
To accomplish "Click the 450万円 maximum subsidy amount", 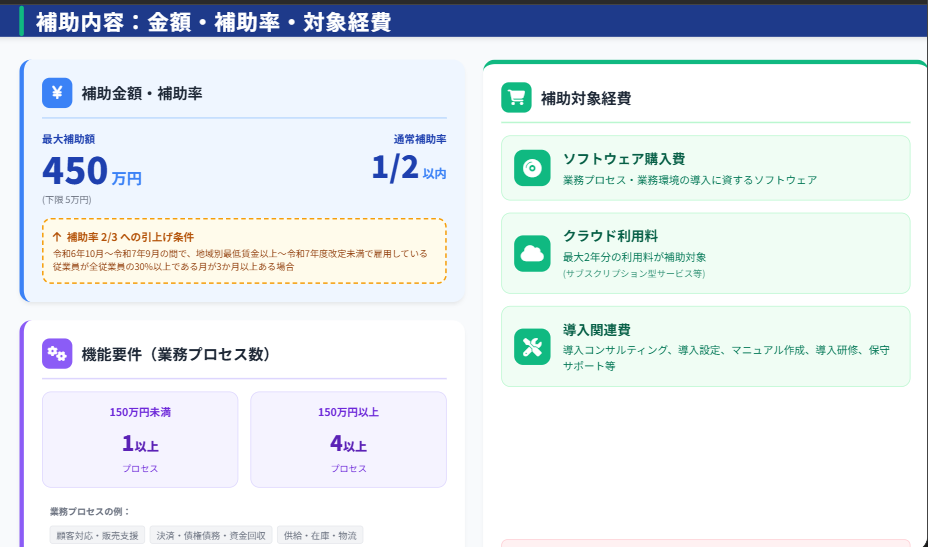I will pyautogui.click(x=91, y=172).
